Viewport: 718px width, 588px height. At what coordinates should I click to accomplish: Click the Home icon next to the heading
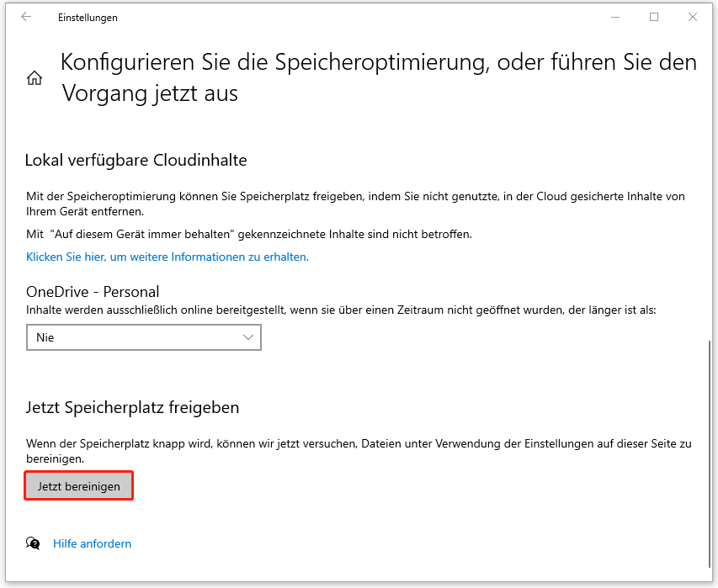point(34,77)
